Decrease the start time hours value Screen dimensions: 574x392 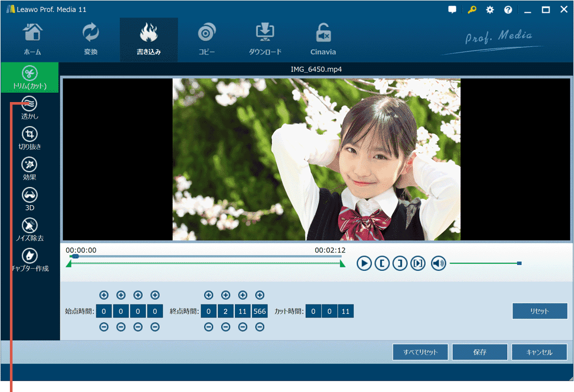(104, 327)
